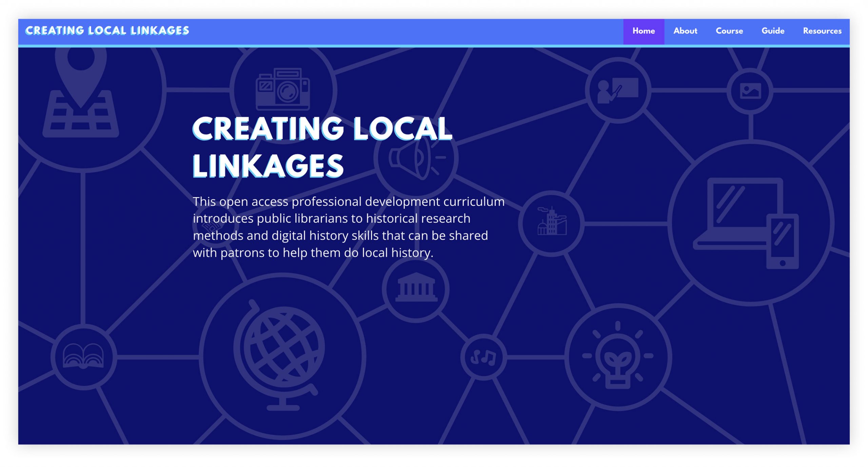
Task: Click the Home navigation tab
Action: pos(643,31)
